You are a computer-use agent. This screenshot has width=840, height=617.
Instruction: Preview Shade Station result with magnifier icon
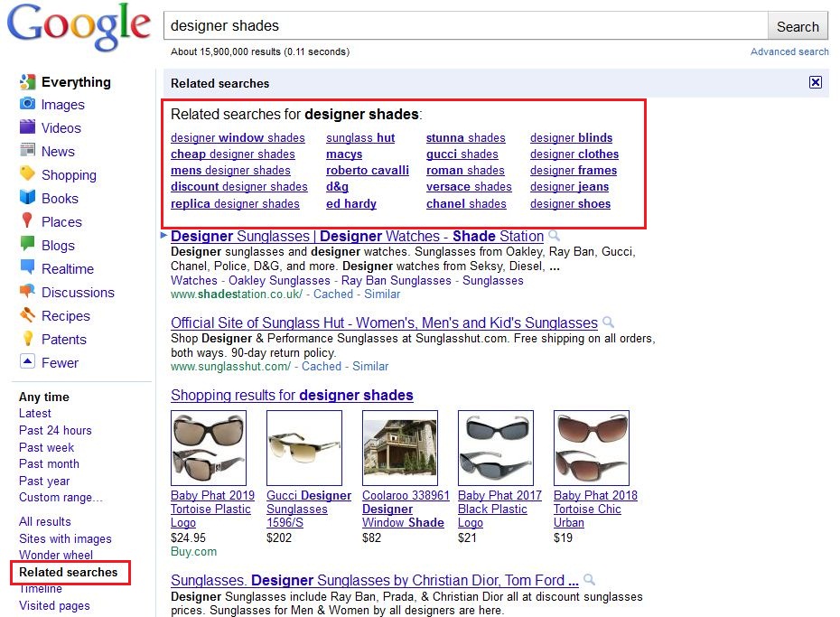pyautogui.click(x=555, y=236)
